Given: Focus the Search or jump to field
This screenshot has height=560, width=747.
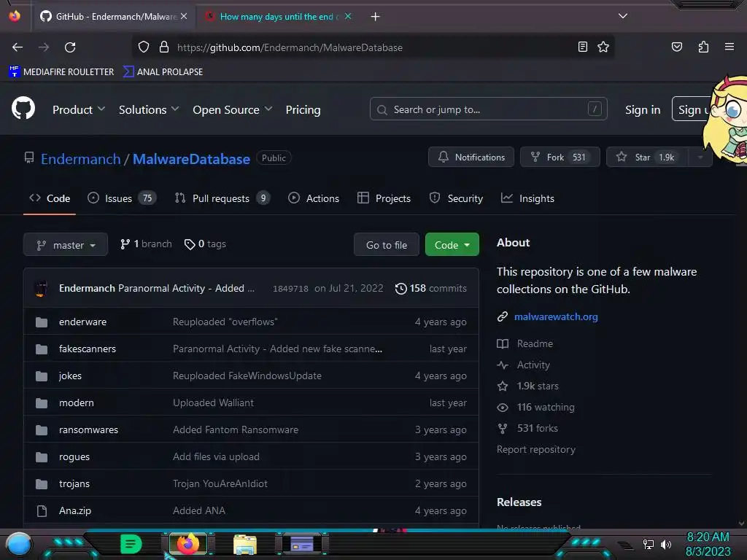Looking at the screenshot, I should 488,109.
